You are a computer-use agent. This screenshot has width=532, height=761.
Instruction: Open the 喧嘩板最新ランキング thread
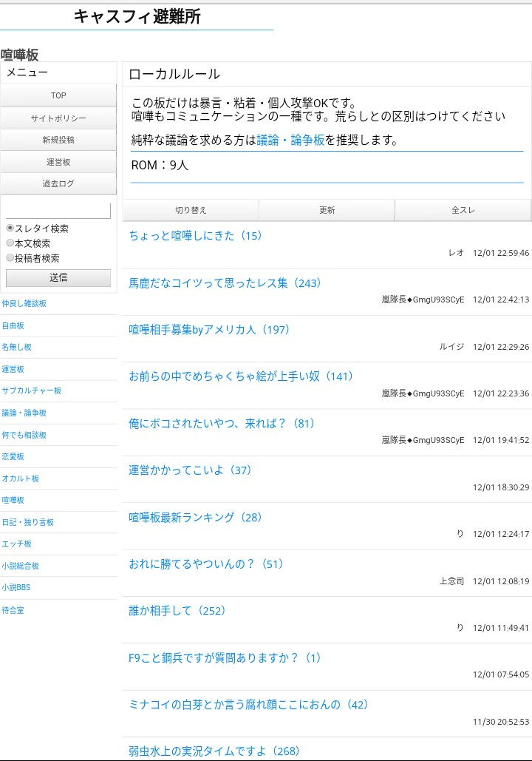[x=196, y=518]
